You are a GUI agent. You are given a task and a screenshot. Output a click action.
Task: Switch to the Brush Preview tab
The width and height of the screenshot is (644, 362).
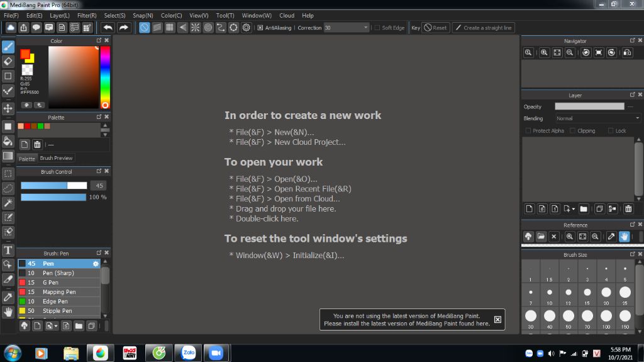tap(56, 158)
